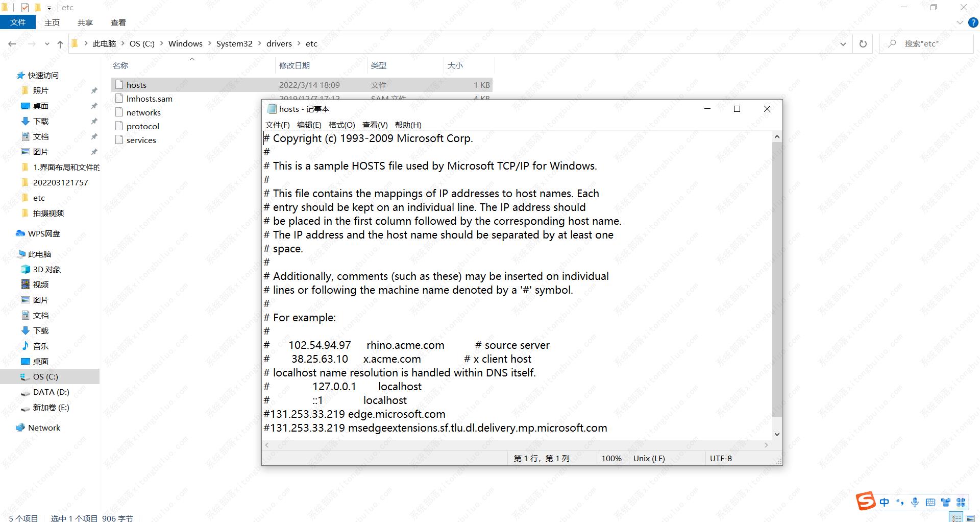Open Notepad 编辑(E) menu

coord(309,125)
